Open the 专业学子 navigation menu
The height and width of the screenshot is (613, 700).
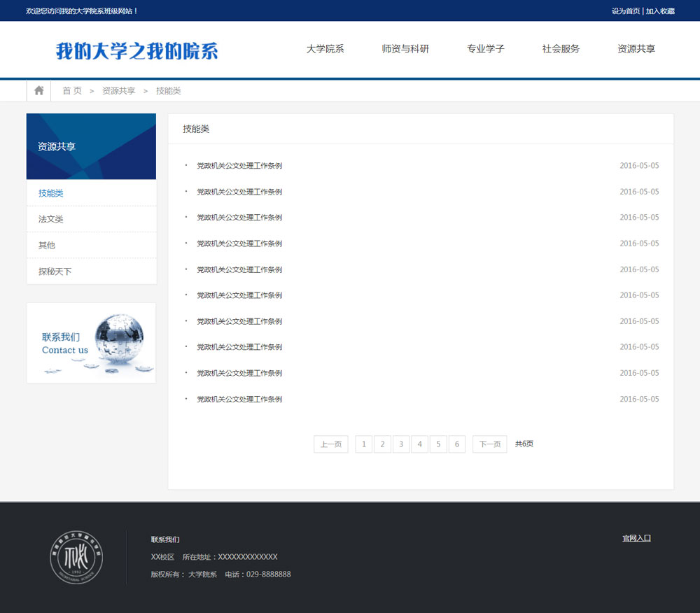[x=486, y=48]
